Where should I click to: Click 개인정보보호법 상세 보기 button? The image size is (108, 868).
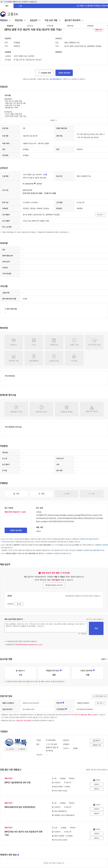(x=54, y=585)
